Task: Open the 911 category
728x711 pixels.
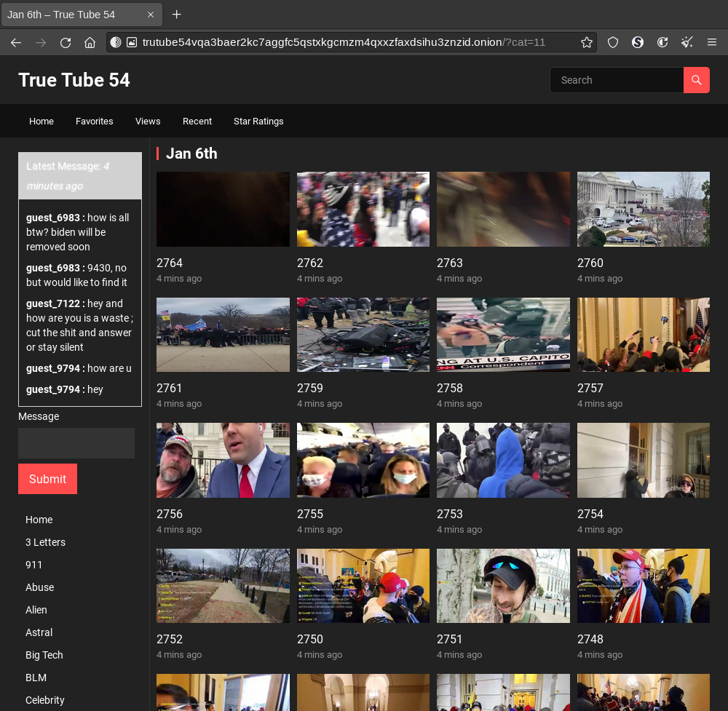Action: click(x=34, y=565)
